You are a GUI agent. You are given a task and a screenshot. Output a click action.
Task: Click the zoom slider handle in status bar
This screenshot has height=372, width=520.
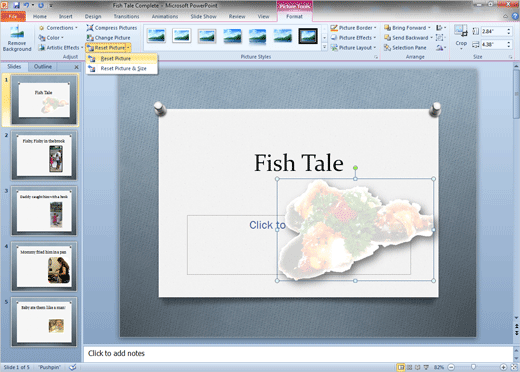(473, 367)
